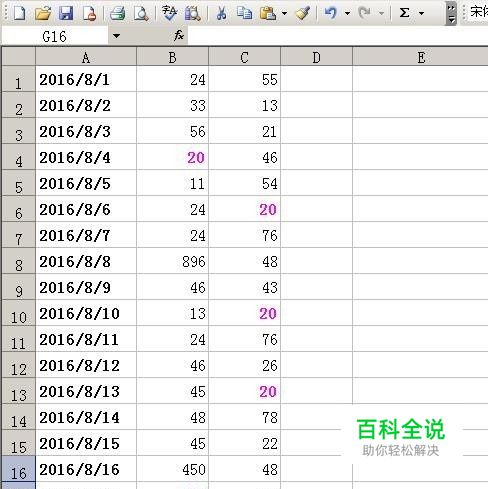Click cell containing 2016/8/12
The image size is (488, 489).
[86, 365]
